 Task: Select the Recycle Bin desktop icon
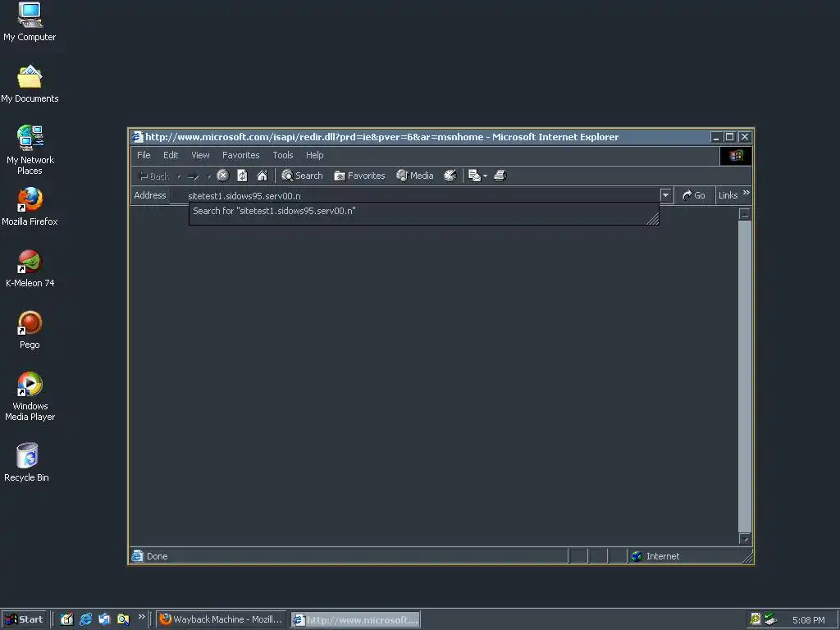27,463
